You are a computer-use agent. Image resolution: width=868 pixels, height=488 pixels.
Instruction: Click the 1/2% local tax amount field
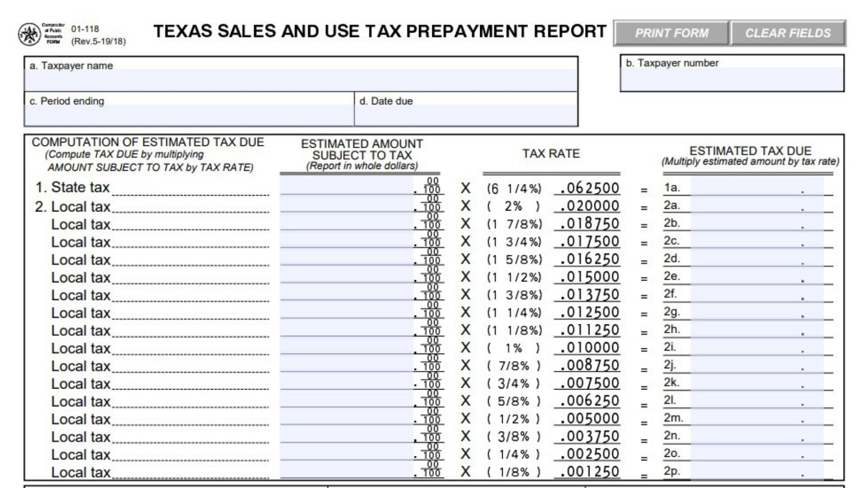tap(347, 416)
